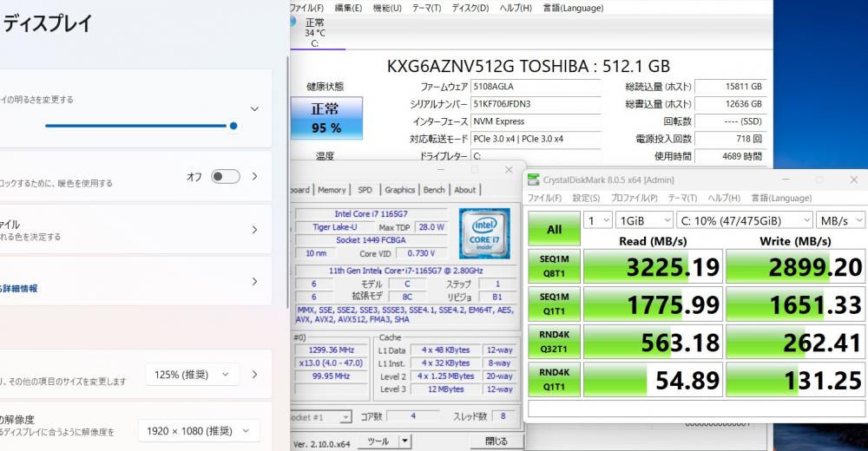Click the blue drive status icon in CrystalDiskInfo

point(293,22)
